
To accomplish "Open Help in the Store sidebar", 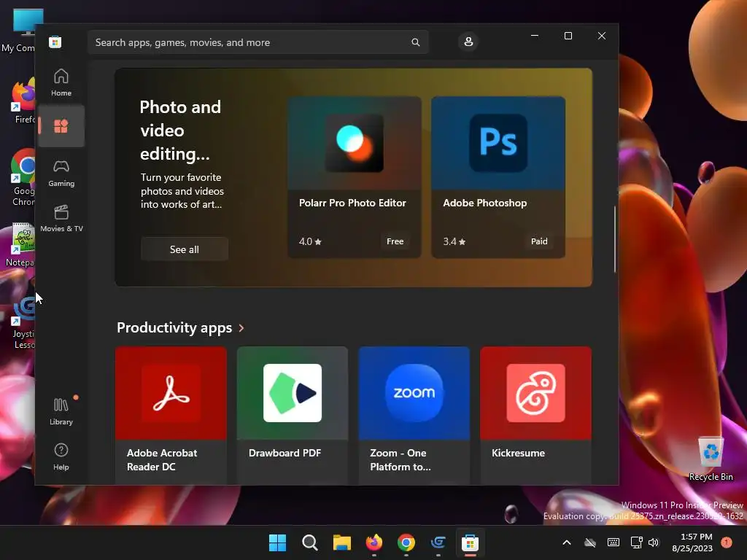I will click(x=61, y=456).
